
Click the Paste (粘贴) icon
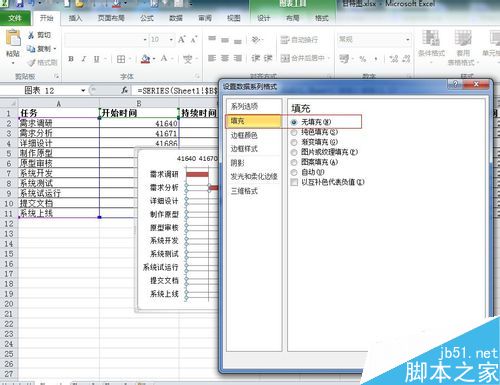point(13,37)
